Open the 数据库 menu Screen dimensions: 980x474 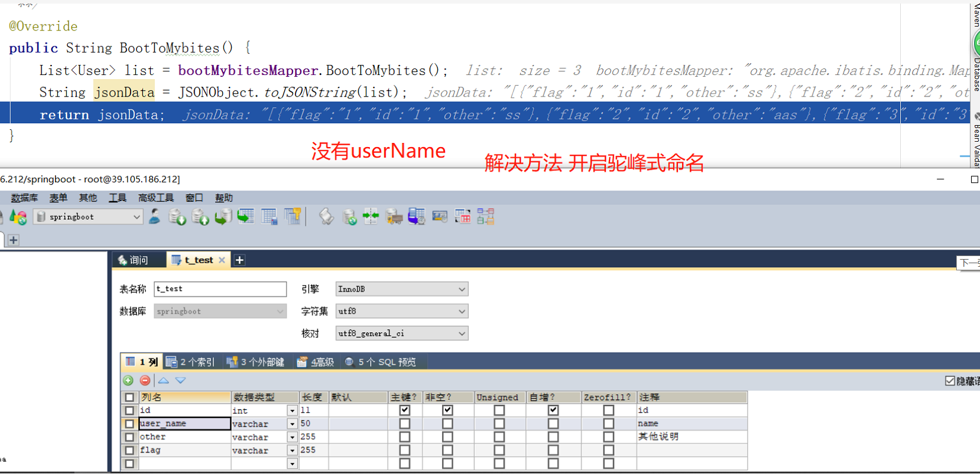click(24, 198)
